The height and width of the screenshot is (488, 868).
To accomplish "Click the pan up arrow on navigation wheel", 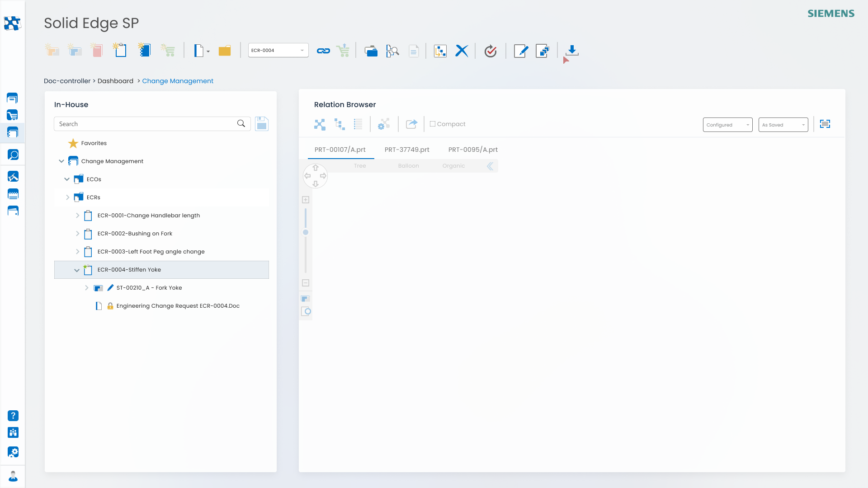I will (316, 168).
